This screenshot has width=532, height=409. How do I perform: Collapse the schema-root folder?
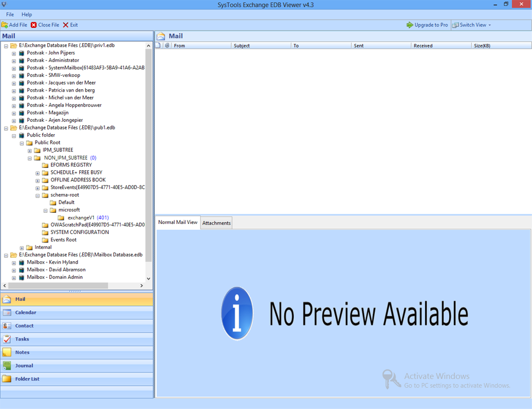coord(38,196)
